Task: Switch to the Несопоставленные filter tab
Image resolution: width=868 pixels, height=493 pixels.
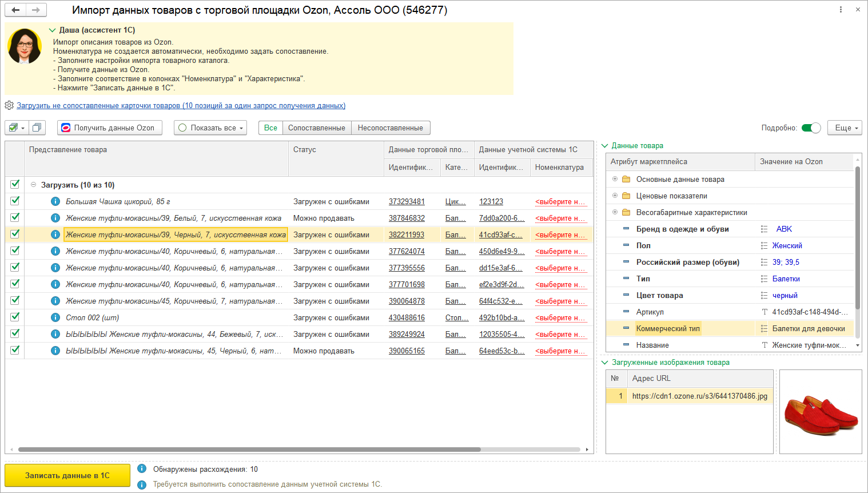Action: click(390, 128)
